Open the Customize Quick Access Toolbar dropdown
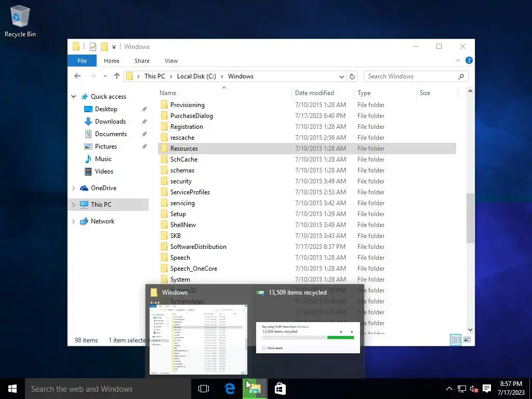This screenshot has width=532, height=399. [114, 47]
